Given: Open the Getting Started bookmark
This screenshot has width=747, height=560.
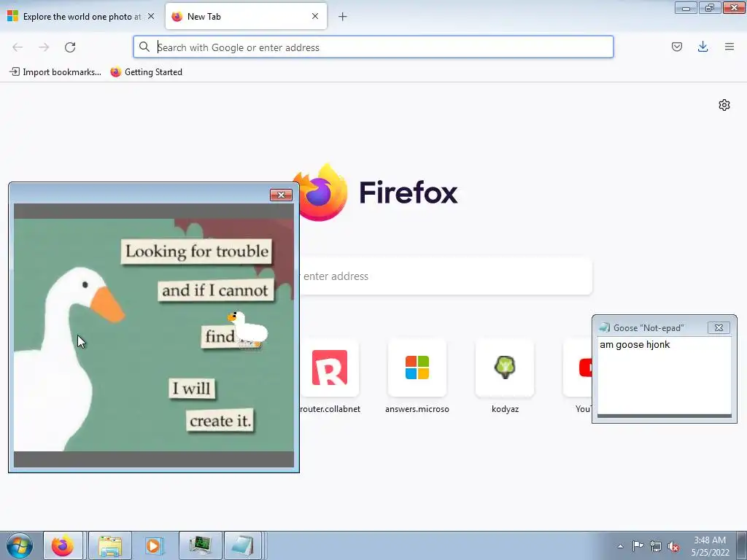Looking at the screenshot, I should 146,72.
